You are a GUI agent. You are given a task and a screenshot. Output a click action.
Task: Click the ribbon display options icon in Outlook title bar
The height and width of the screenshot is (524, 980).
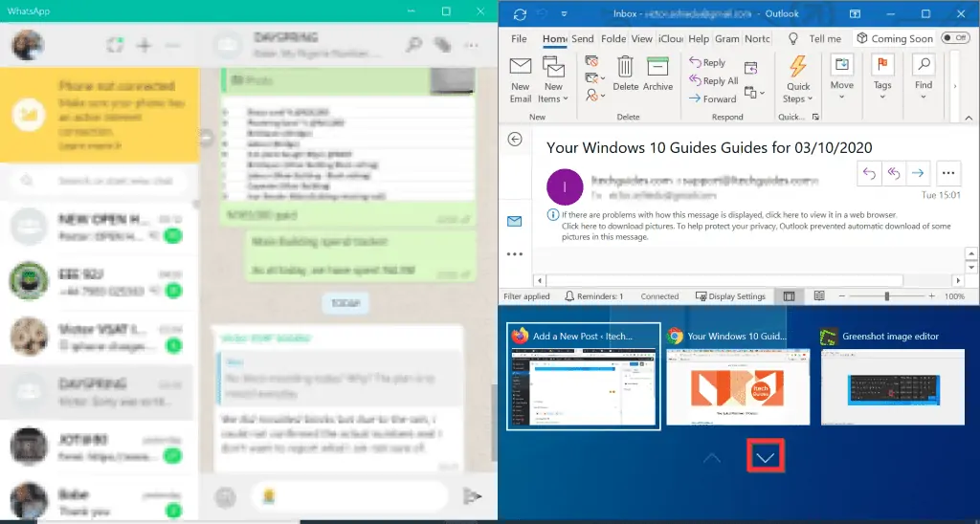click(854, 13)
